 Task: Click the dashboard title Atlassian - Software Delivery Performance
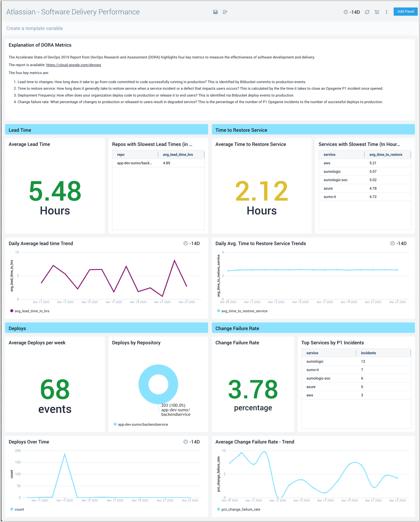[73, 12]
